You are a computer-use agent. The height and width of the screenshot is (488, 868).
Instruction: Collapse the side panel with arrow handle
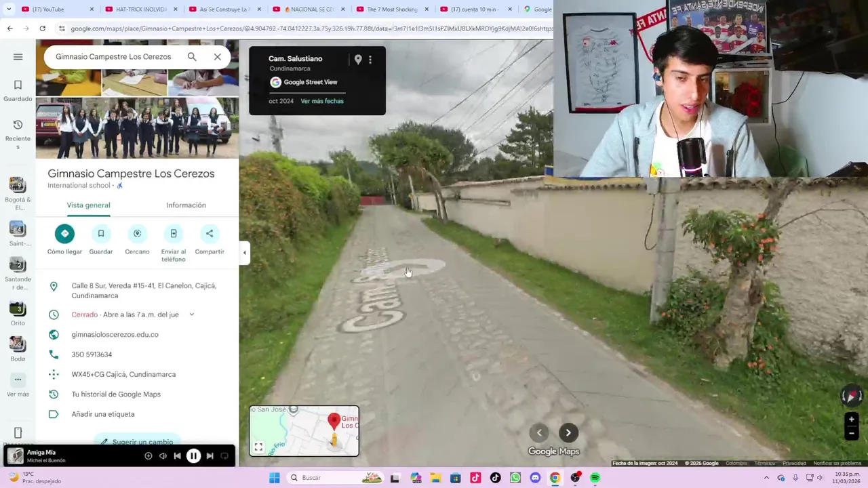[x=245, y=253]
